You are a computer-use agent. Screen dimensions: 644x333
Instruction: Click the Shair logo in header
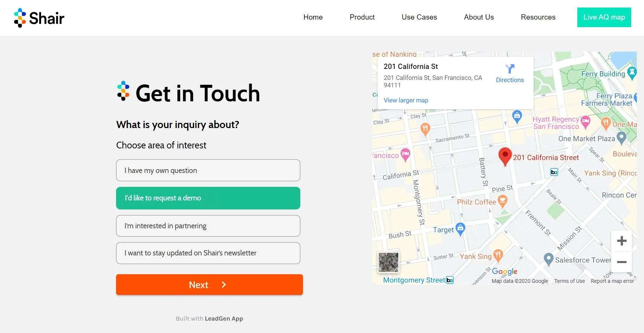39,18
